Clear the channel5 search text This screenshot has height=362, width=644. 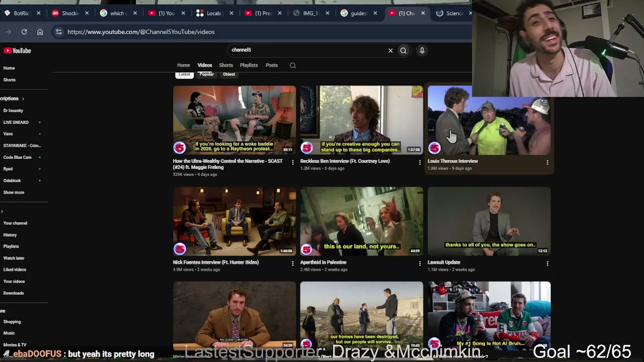[390, 50]
